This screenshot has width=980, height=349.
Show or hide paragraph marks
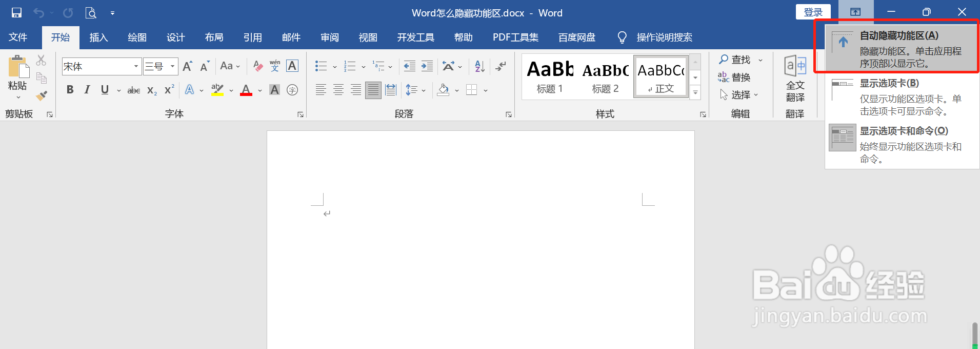[501, 66]
